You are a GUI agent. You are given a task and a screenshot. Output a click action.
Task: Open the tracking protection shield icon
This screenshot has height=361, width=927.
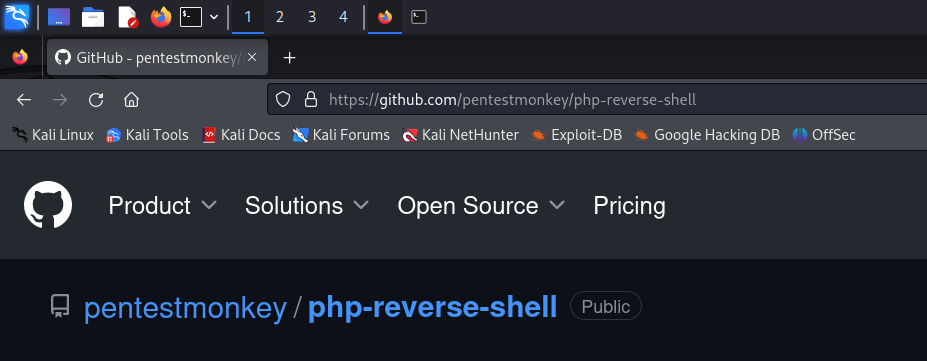point(283,100)
